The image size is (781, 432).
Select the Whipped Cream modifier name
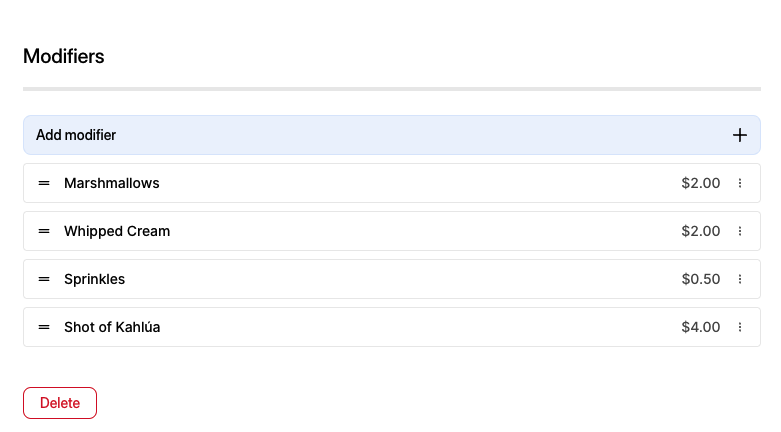click(x=117, y=231)
